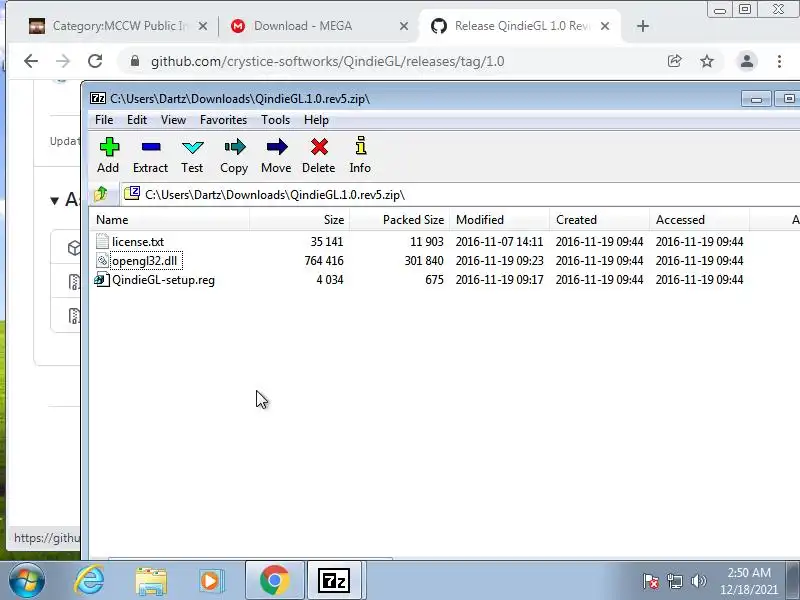This screenshot has height=600, width=800.
Task: Open the Chrome profile avatar
Action: point(747,61)
